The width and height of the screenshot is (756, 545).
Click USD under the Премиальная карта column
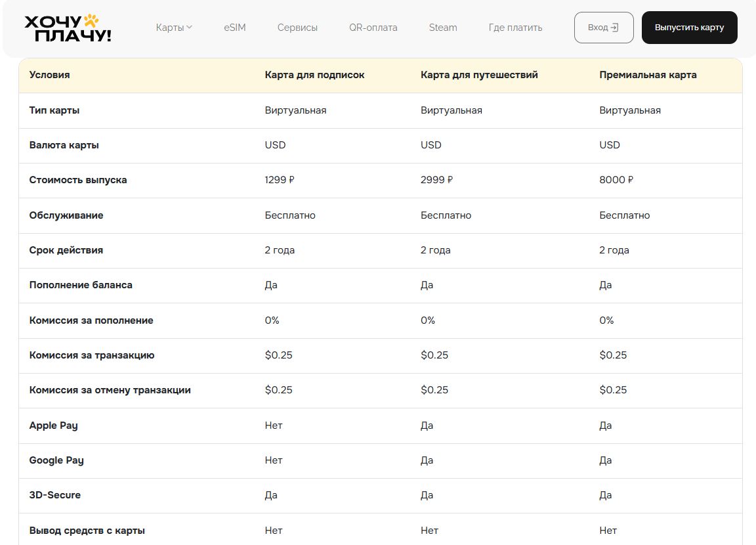point(610,145)
